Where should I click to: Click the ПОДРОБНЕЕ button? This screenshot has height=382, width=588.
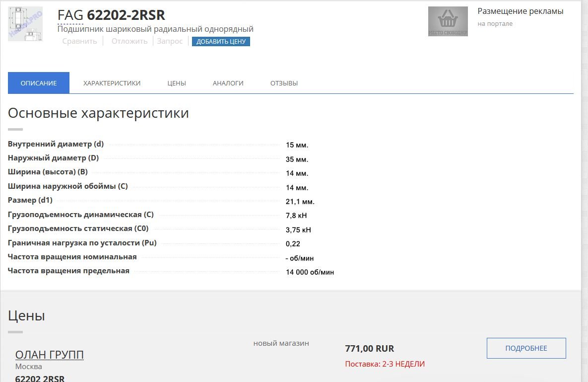coord(526,348)
